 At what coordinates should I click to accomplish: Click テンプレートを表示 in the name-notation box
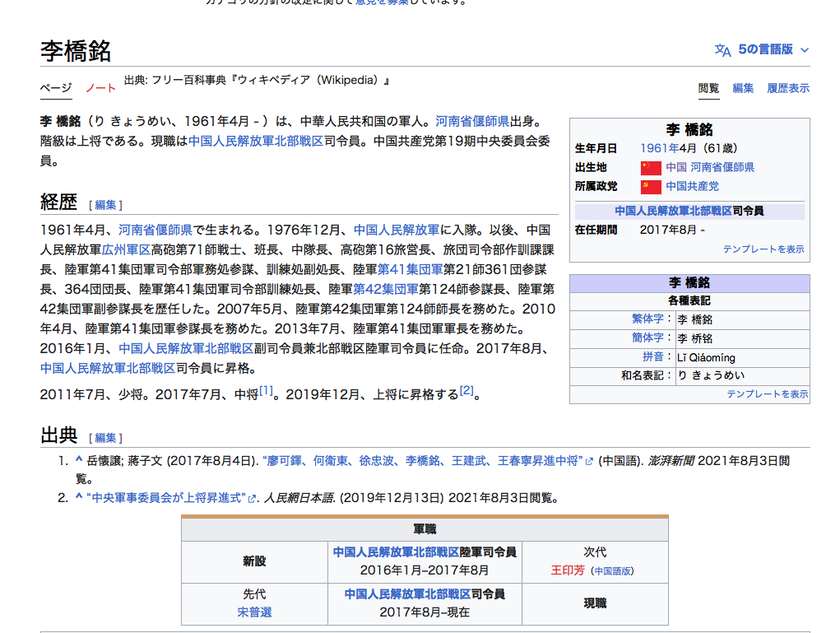[767, 394]
